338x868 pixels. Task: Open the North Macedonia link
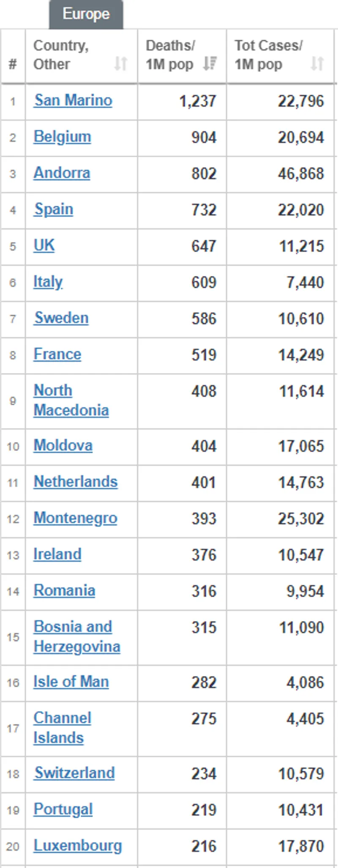tap(71, 401)
